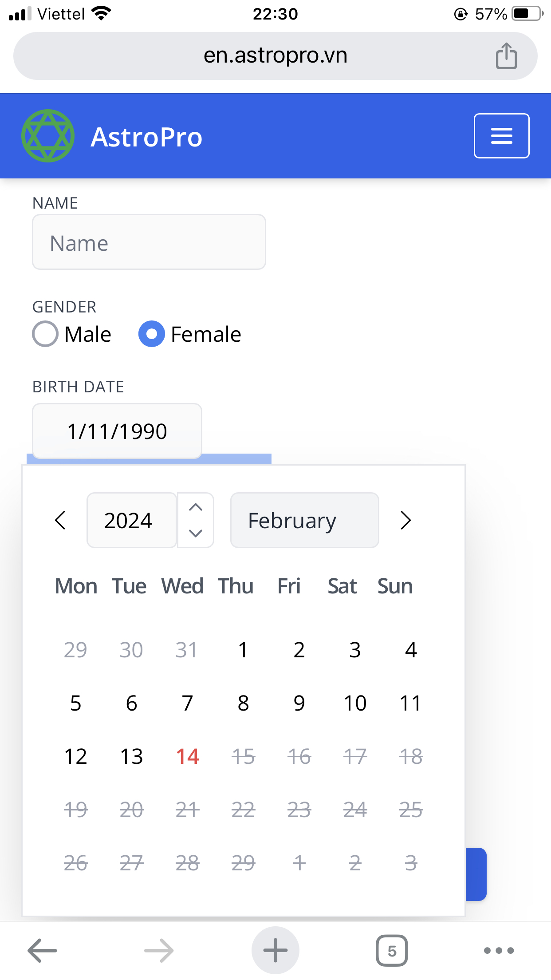Open the AstroPro hamburger menu

click(501, 136)
